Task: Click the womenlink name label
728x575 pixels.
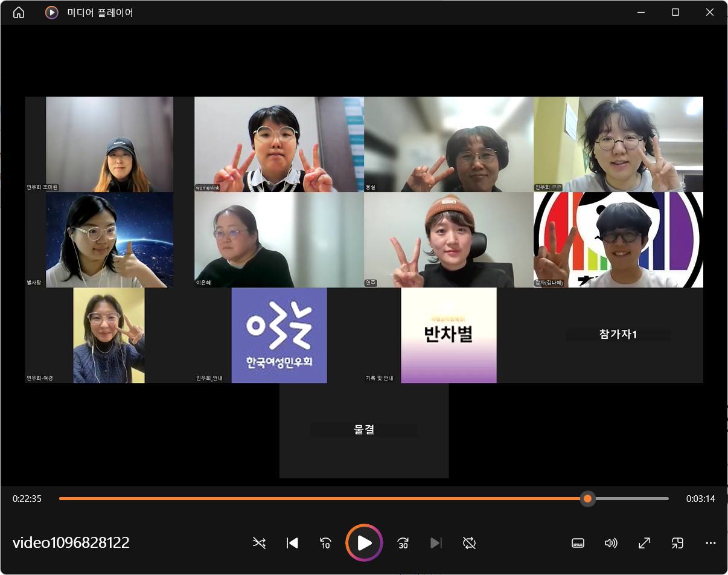Action: point(208,188)
